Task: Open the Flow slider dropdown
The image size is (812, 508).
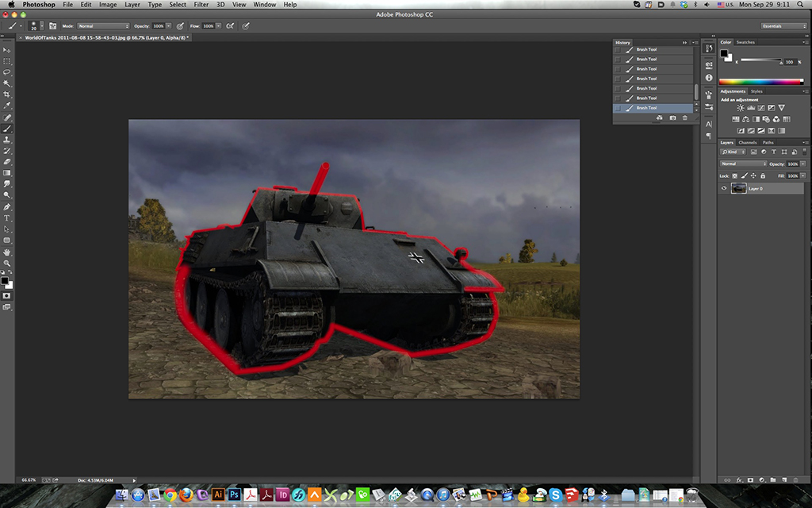Action: tap(219, 26)
